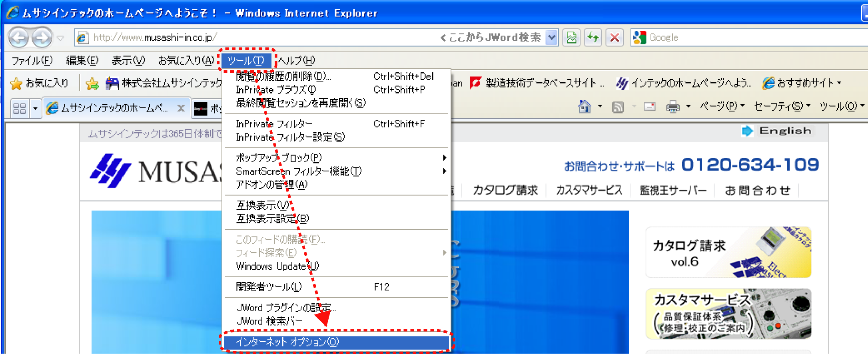This screenshot has height=354, width=868.
Task: Click the カスタマサービス navigation link
Action: tap(589, 190)
